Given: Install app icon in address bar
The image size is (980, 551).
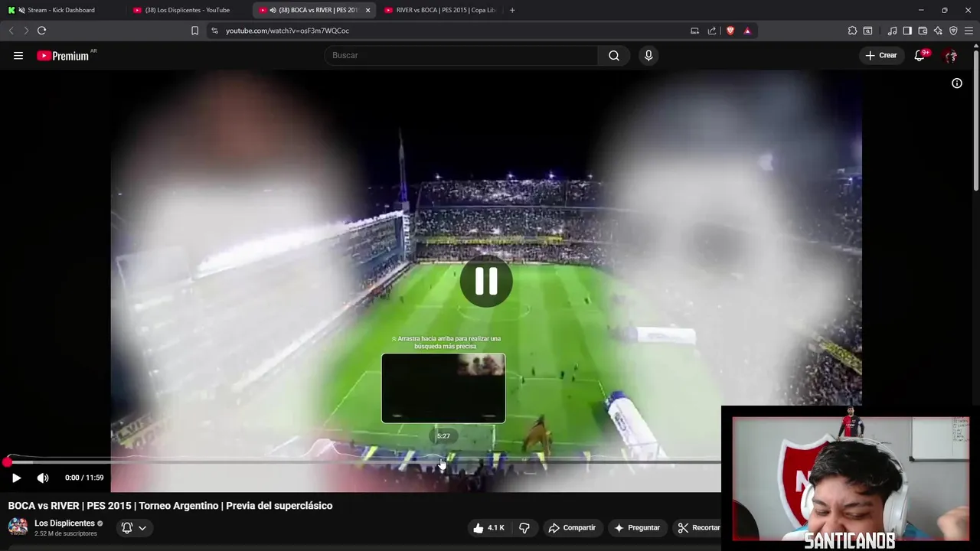Looking at the screenshot, I should (x=694, y=31).
